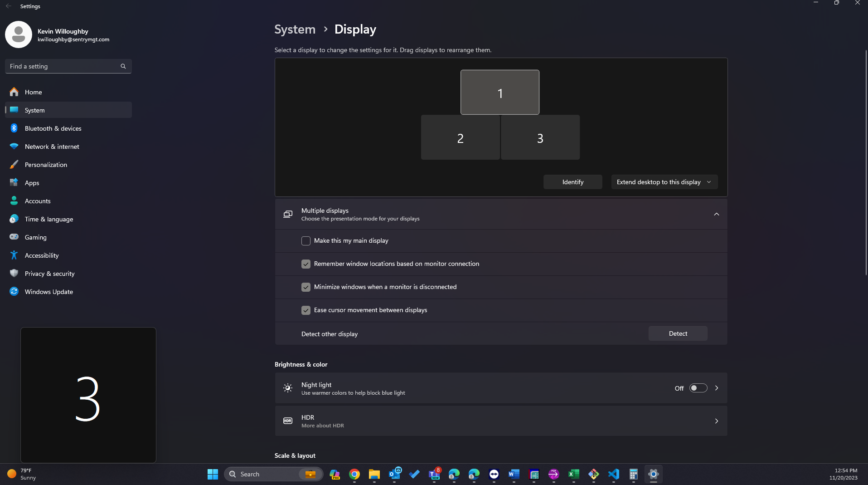Open Excel from the taskbar
Viewport: 868px width, 485px height.
coord(573,475)
